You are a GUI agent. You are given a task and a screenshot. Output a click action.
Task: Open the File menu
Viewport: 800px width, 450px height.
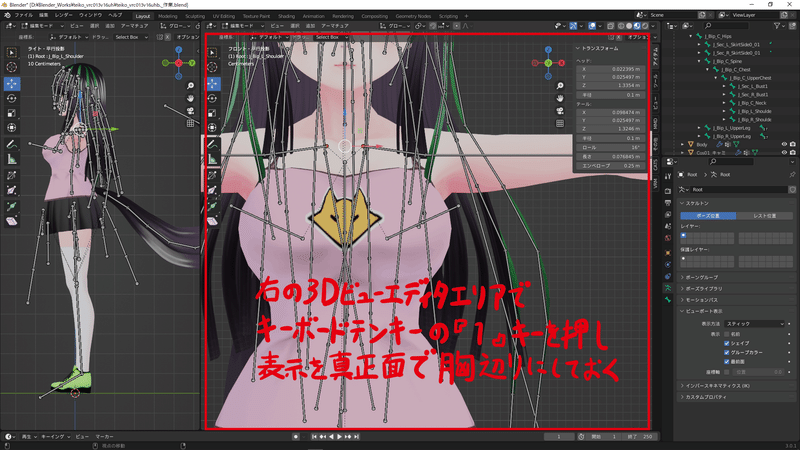23,15
